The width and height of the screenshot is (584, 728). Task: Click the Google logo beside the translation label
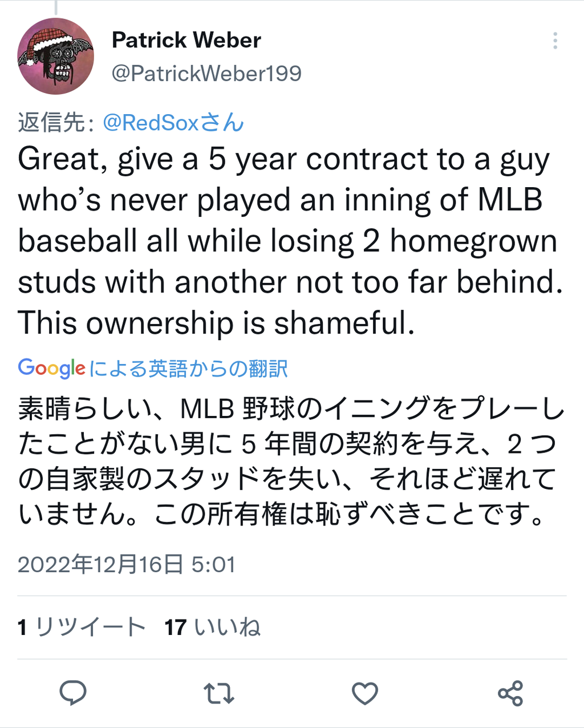[51, 369]
